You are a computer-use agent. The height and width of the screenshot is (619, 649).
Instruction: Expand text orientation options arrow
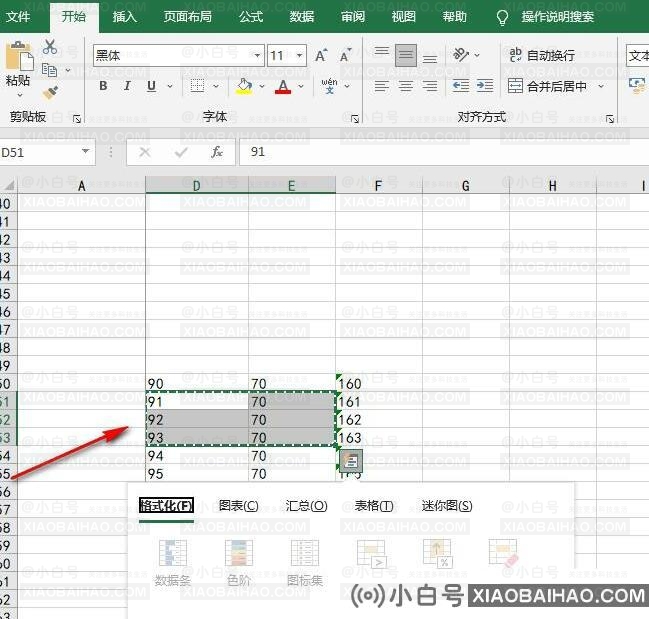(x=477, y=55)
